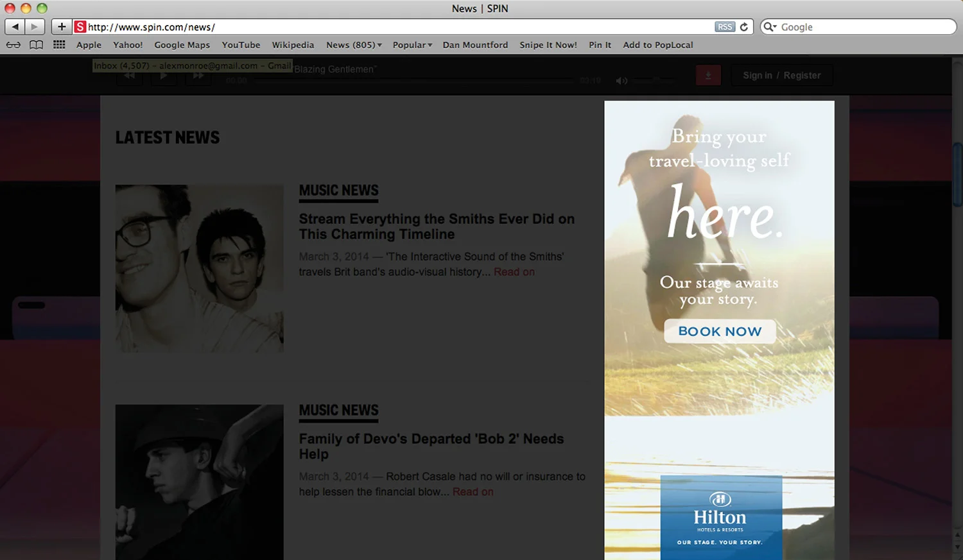The width and height of the screenshot is (963, 560).
Task: Open the Devo 'Bob 2' article headline
Action: pos(431,446)
